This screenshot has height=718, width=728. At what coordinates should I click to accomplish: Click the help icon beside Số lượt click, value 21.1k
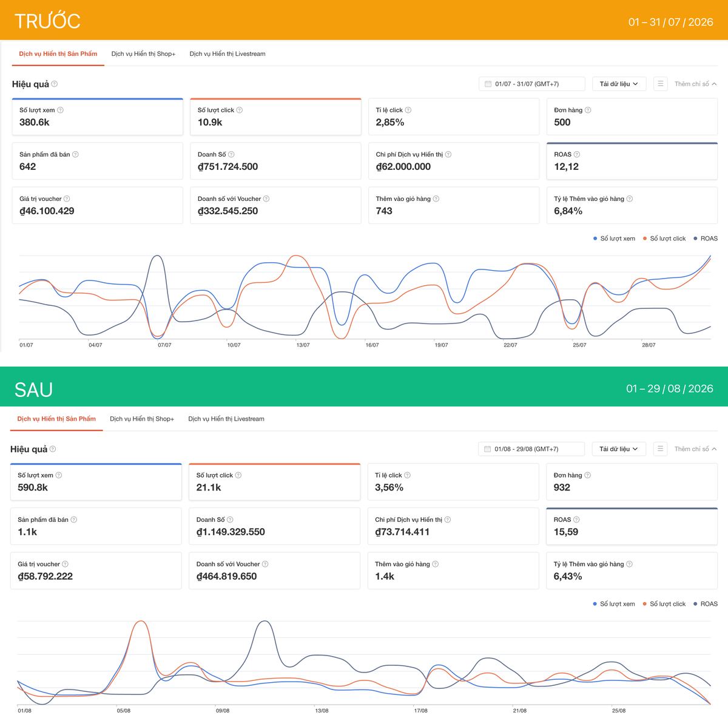coord(238,475)
